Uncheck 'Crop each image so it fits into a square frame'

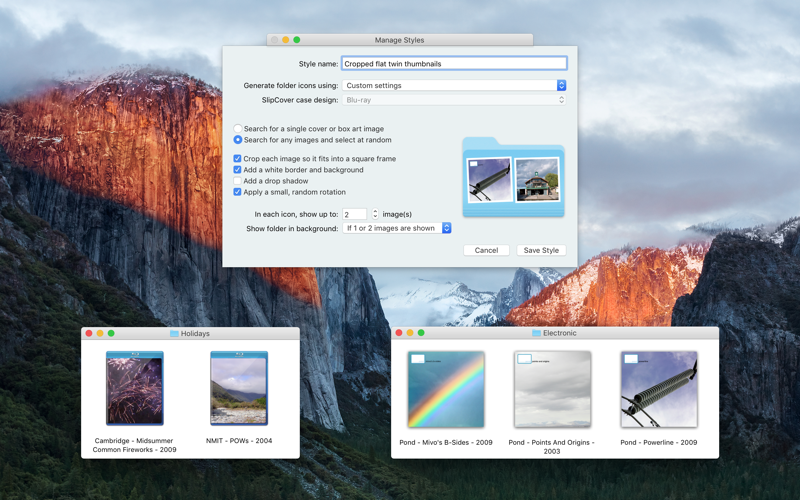[x=237, y=159]
